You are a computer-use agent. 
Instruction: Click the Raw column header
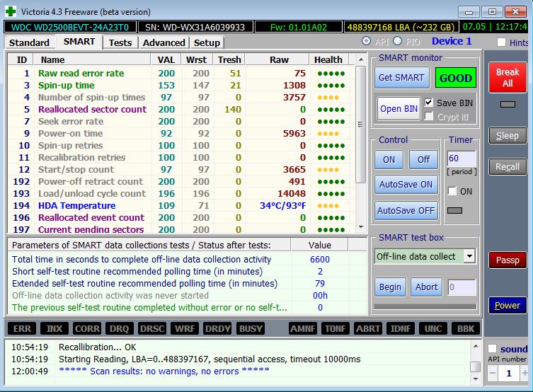pyautogui.click(x=277, y=59)
